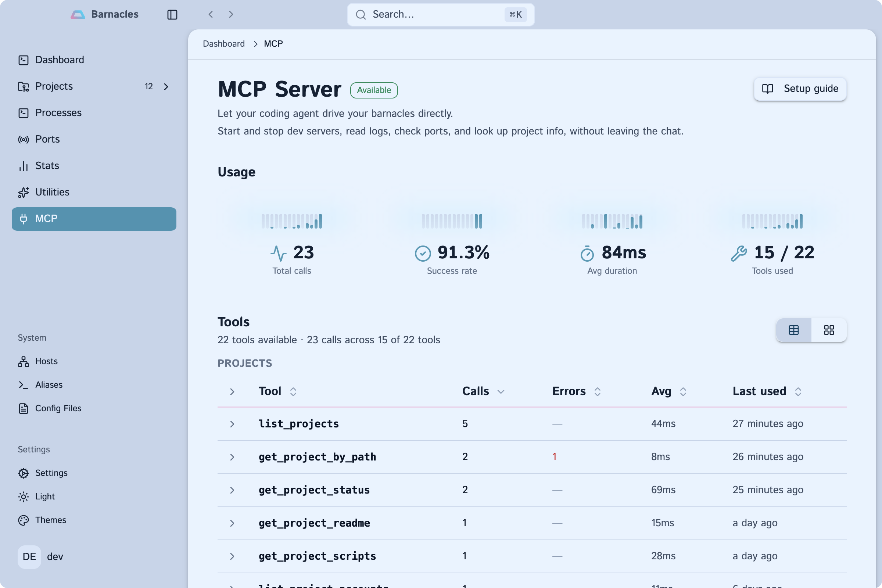The image size is (882, 588).
Task: Click the Processes terminal icon
Action: point(23,113)
